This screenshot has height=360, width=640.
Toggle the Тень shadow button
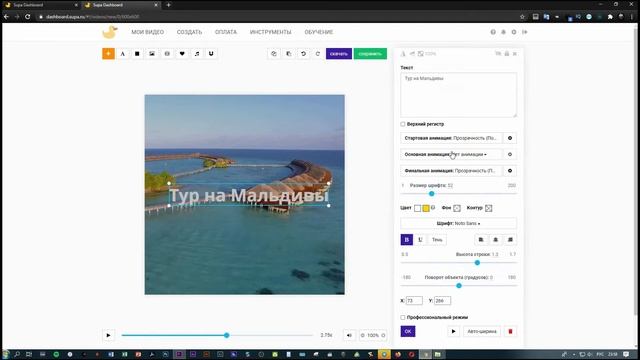[437, 240]
